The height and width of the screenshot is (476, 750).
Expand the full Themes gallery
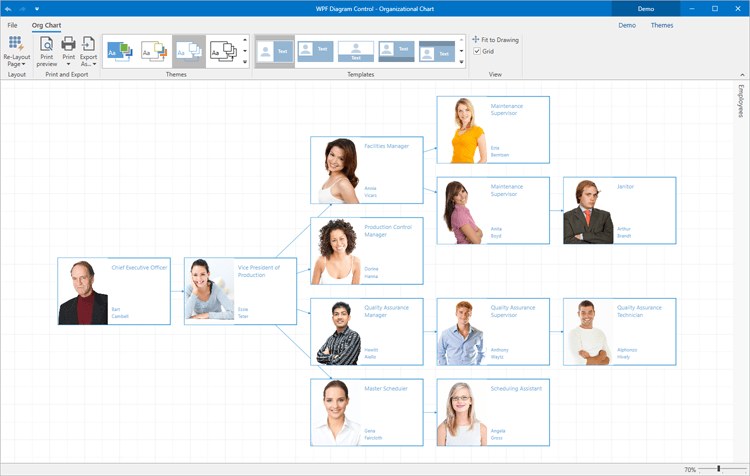[x=245, y=62]
